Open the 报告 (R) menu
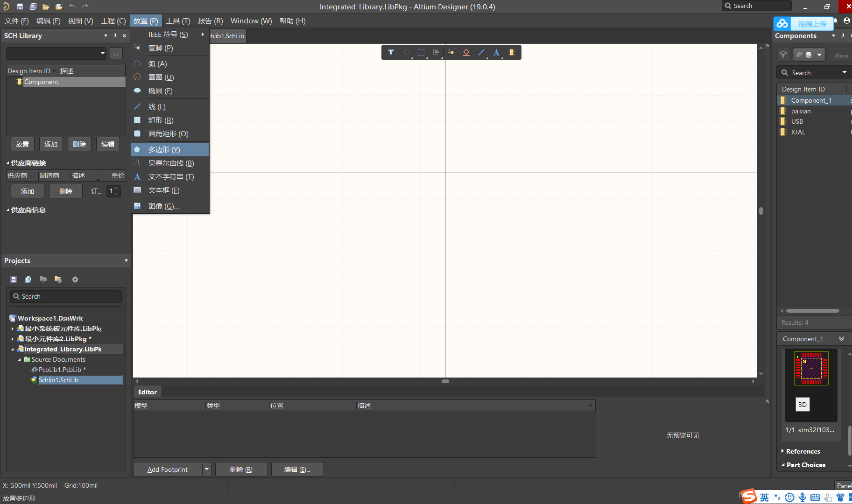Viewport: 852px width, 504px height. tap(210, 21)
